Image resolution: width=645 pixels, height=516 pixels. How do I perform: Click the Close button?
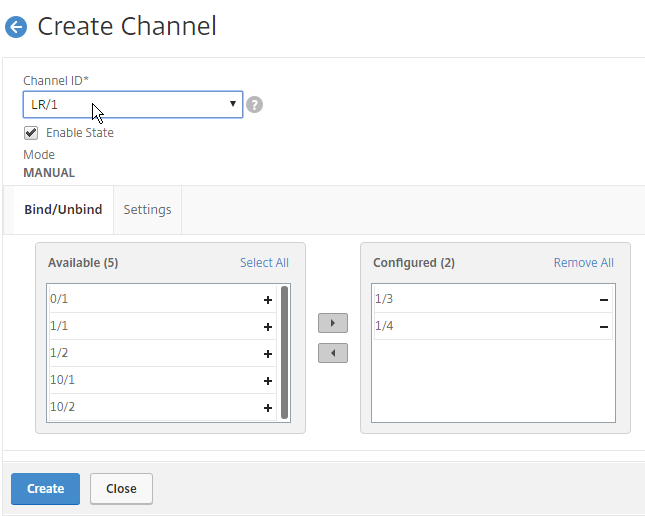121,488
